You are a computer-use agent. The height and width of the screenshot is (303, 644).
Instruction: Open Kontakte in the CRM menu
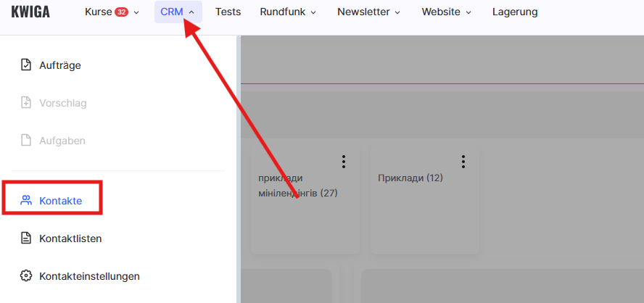coord(61,201)
